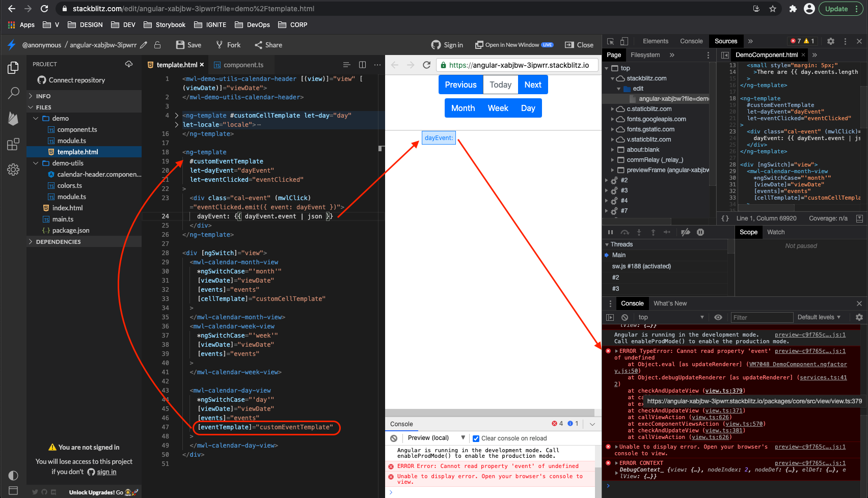Edit project name with pencil icon
868x498 pixels.
[144, 45]
